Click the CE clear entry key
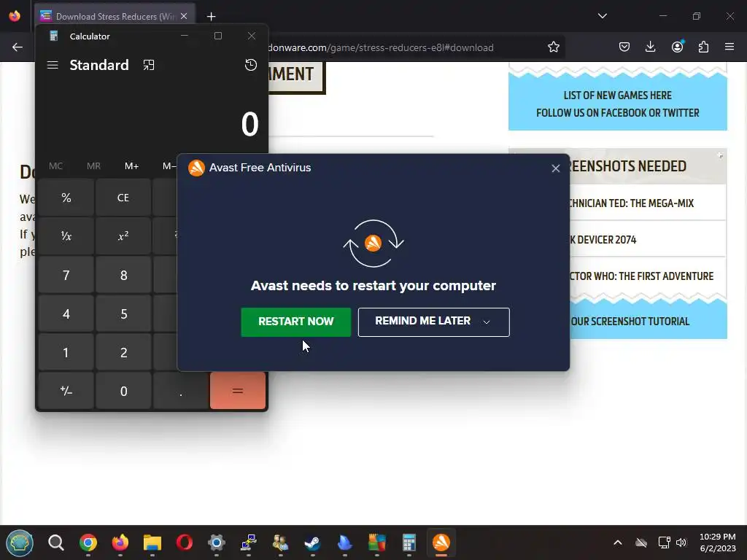747x560 pixels. pyautogui.click(x=123, y=198)
